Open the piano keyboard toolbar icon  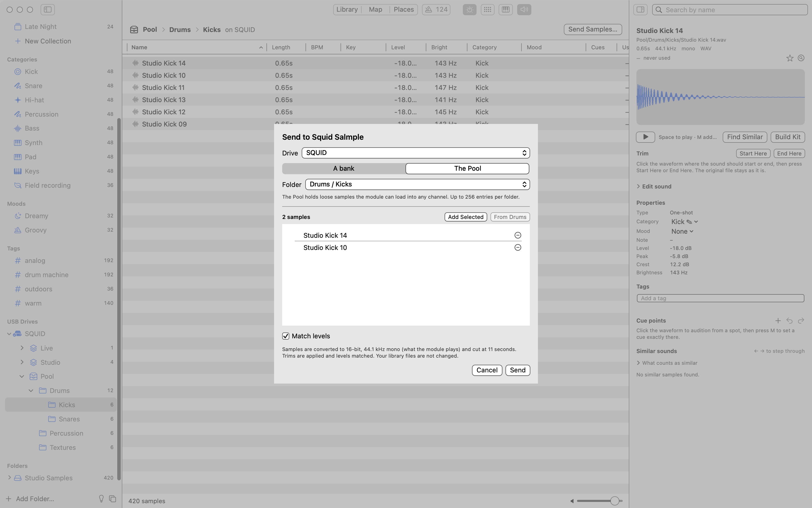[506, 9]
